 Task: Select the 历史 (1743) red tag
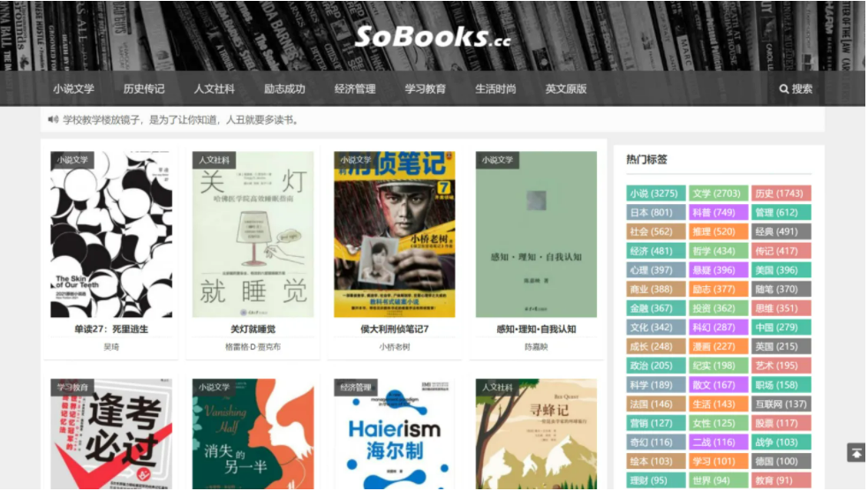click(781, 193)
